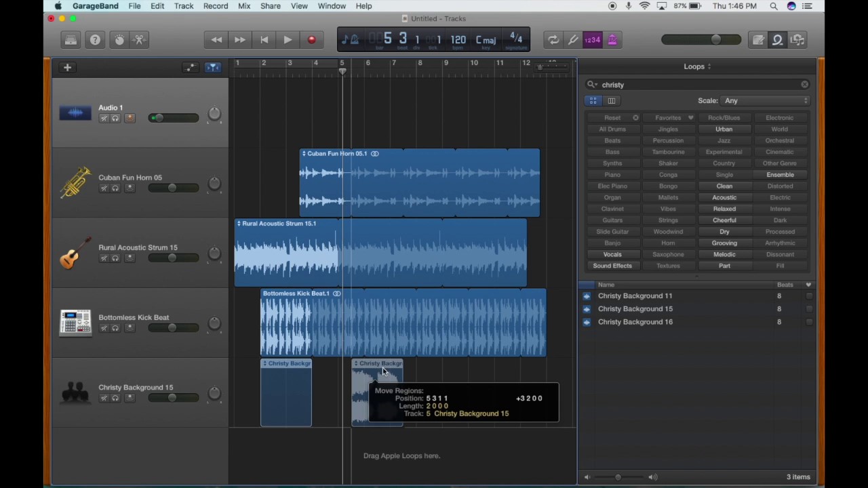Switch loops to column view
This screenshot has width=868, height=488.
612,101
